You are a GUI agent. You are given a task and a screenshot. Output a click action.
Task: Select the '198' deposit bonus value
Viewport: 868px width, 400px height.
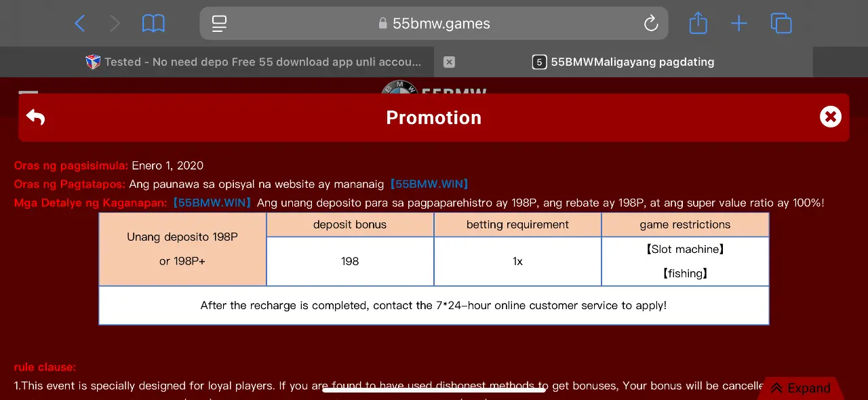350,261
